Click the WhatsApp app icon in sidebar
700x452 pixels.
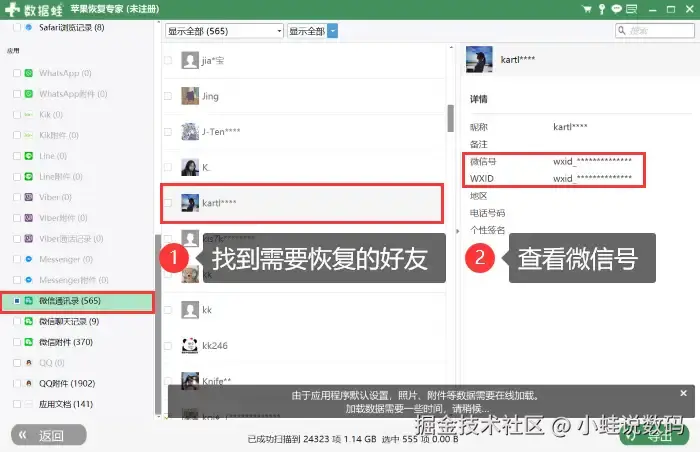[x=29, y=73]
